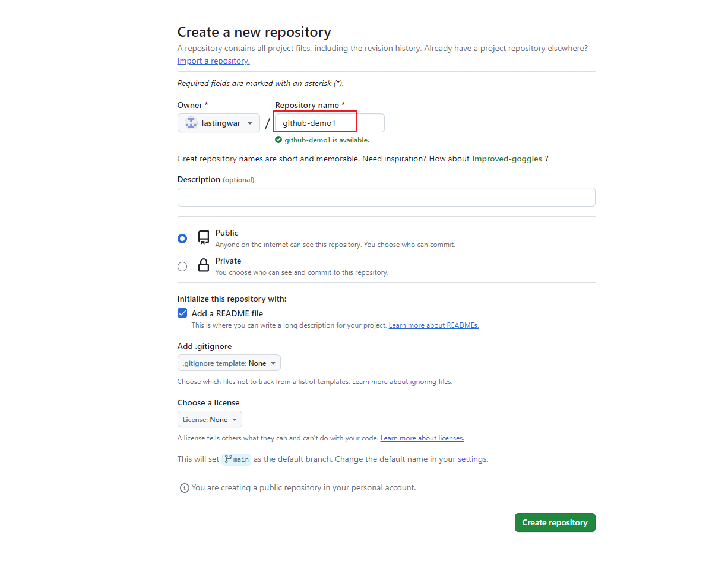The width and height of the screenshot is (728, 561).
Task: Follow Learn more about ignoring files link
Action: (402, 382)
